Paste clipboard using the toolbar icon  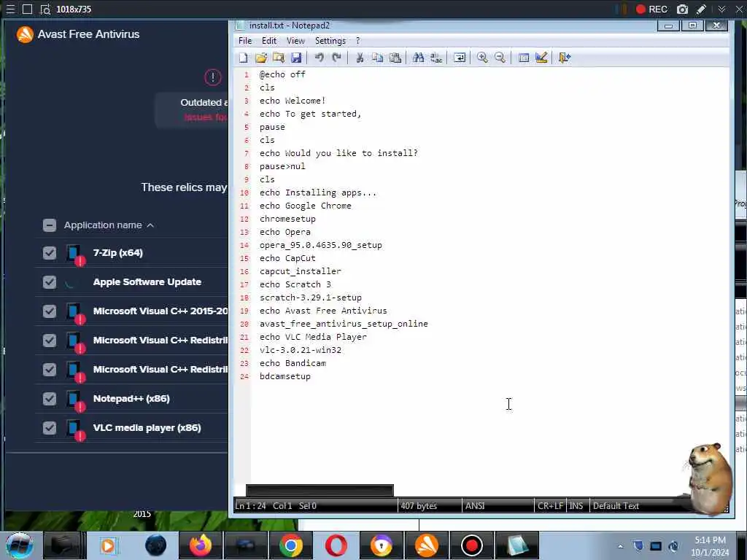(x=395, y=58)
